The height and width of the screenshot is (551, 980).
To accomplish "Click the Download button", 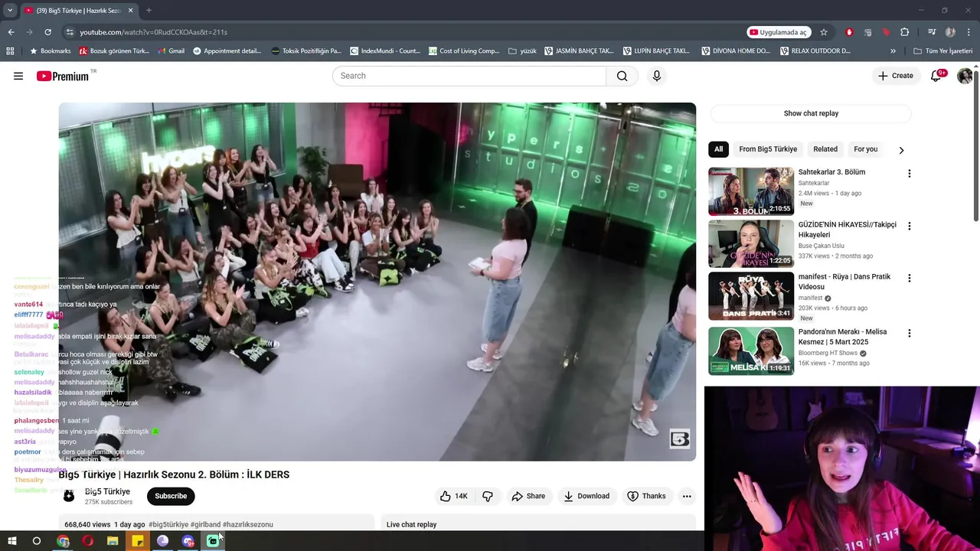I will point(586,496).
